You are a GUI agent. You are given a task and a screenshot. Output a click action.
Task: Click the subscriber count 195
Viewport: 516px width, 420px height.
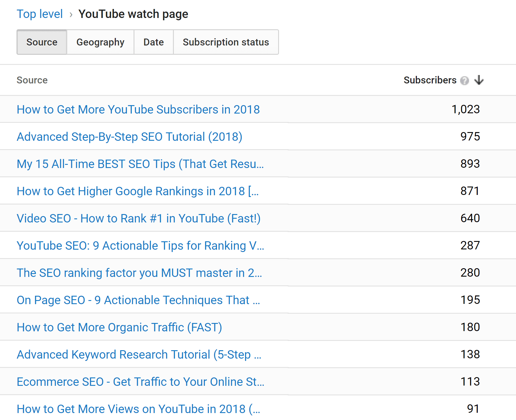tap(470, 300)
